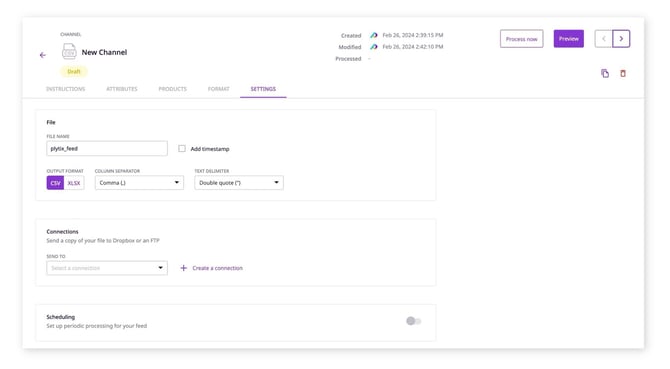
Task: Go to next channel chevron
Action: [621, 39]
